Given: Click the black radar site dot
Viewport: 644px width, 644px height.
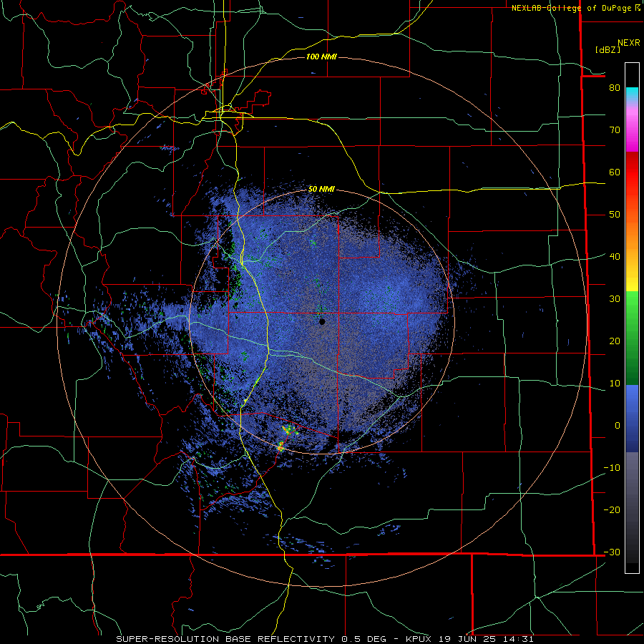Looking at the screenshot, I should tap(322, 321).
